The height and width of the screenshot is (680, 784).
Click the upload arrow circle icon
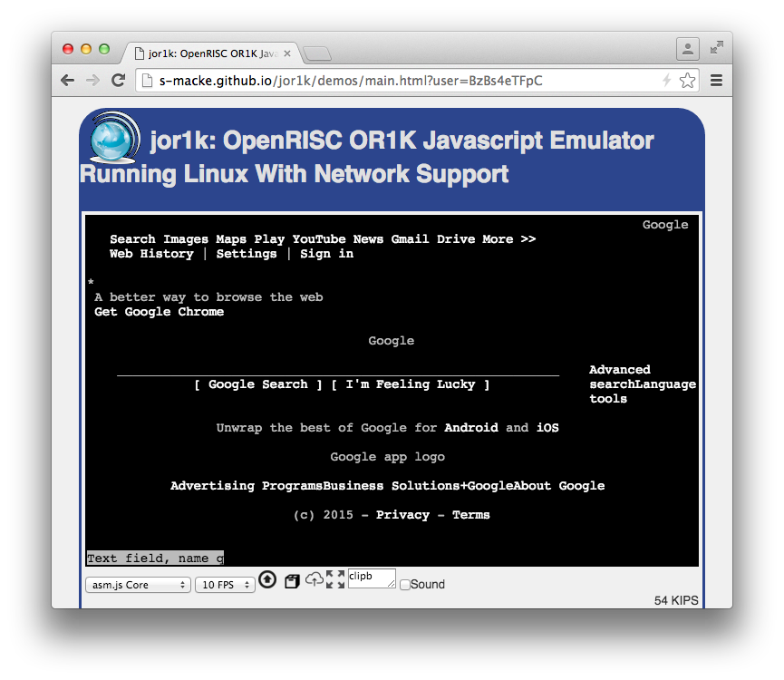pos(267,579)
